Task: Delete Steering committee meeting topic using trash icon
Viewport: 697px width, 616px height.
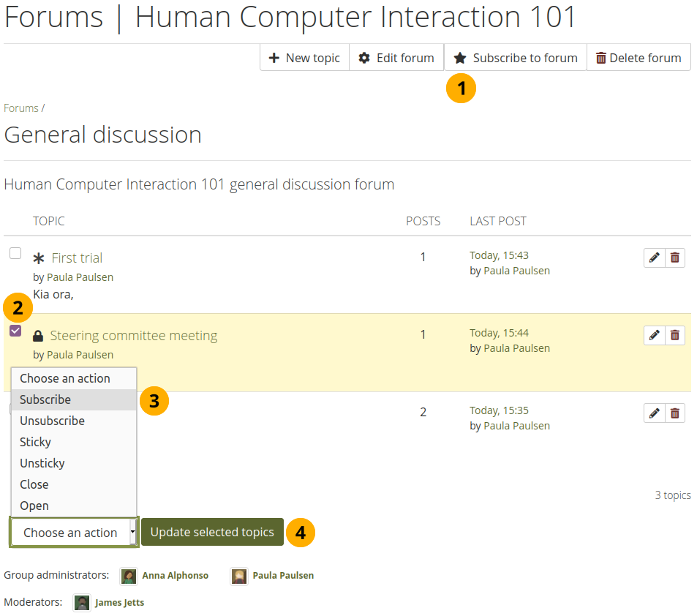Action: pyautogui.click(x=675, y=335)
